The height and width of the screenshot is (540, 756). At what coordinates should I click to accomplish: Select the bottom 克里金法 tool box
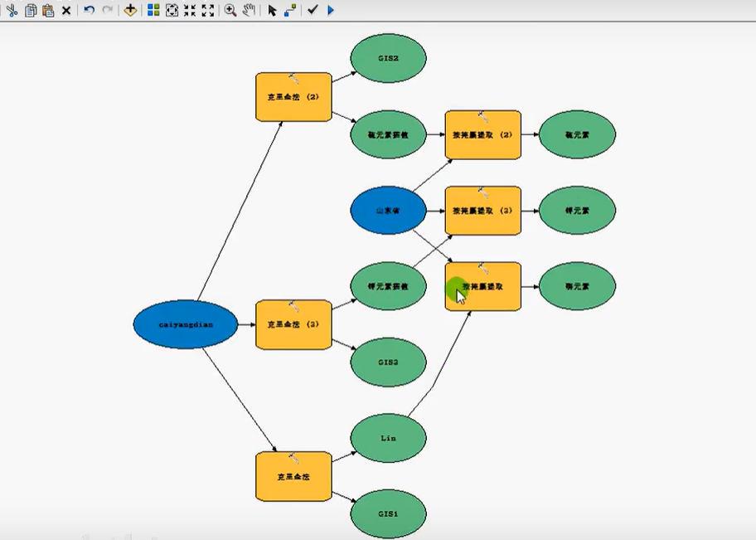pos(293,476)
